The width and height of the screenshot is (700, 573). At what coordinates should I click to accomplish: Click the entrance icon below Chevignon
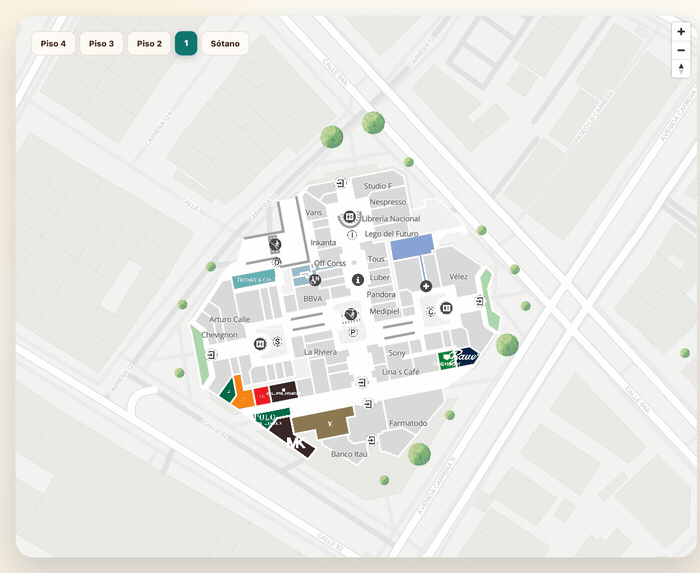click(211, 355)
